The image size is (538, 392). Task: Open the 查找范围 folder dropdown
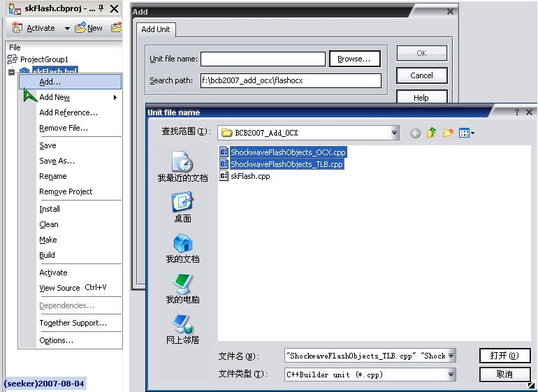point(394,133)
